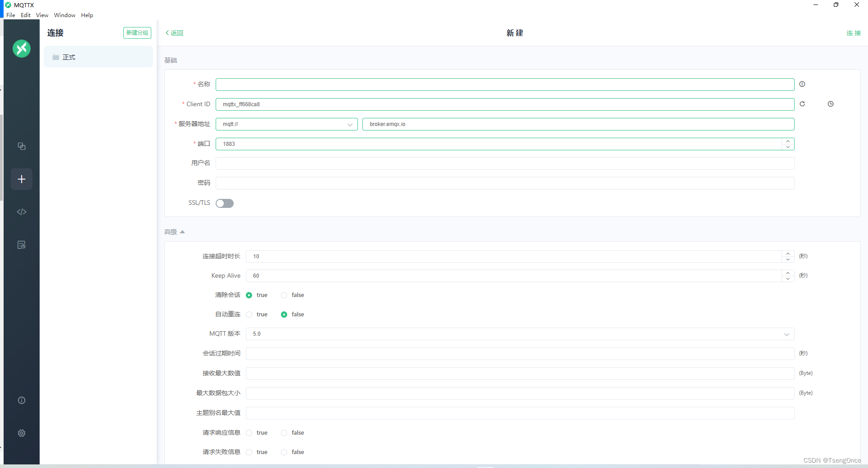Increase the 端口 value with its stepper
This screenshot has height=468, width=868.
pyautogui.click(x=787, y=141)
